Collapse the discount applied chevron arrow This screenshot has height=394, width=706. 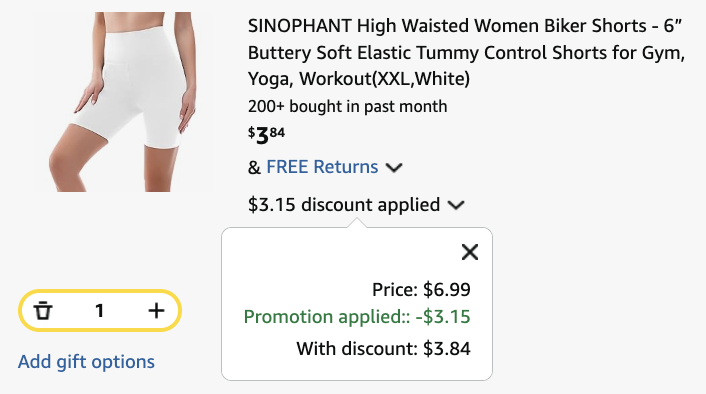pos(456,205)
